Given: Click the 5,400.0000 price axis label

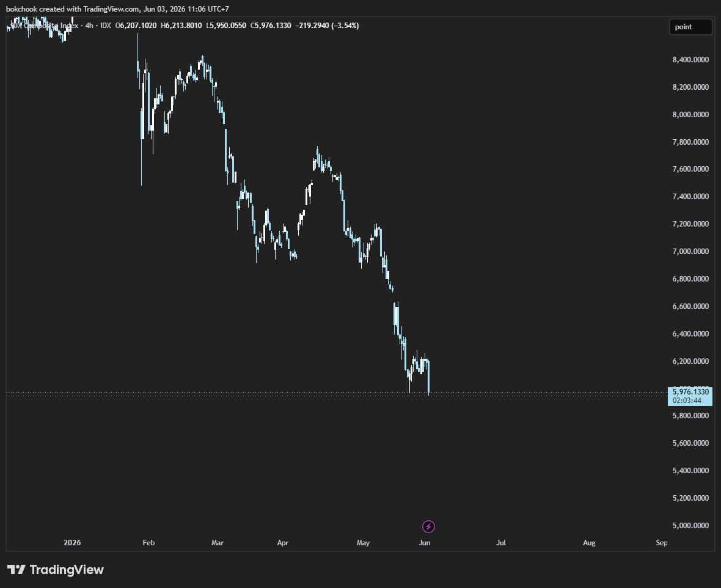Looking at the screenshot, I should tap(690, 471).
